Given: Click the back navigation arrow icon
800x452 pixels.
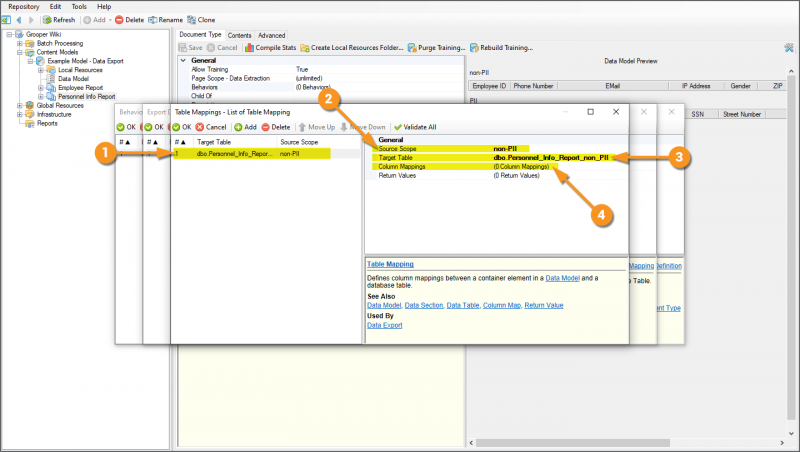Looking at the screenshot, I should tap(19, 20).
